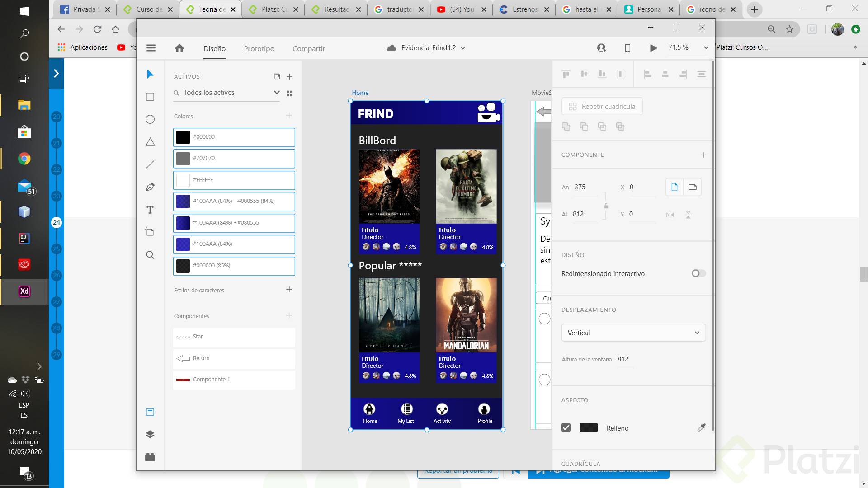Switch to the Compartir tab
868x488 pixels.
(x=309, y=48)
